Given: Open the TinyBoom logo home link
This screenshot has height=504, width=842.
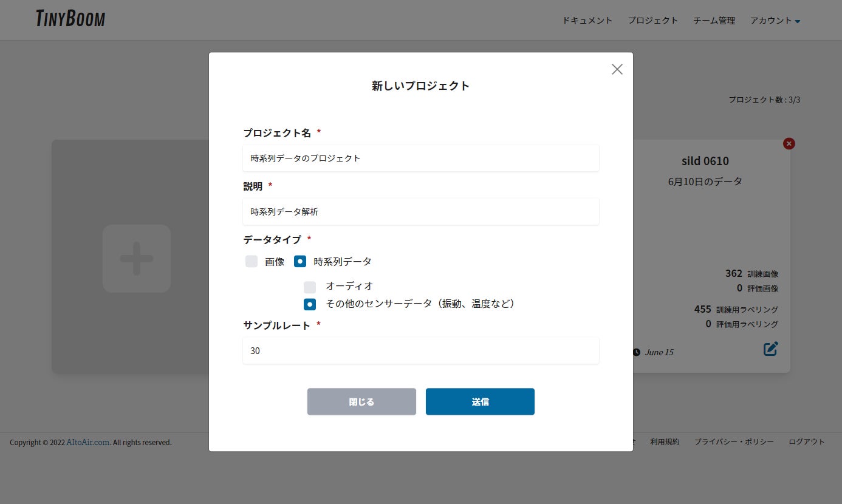Looking at the screenshot, I should (70, 19).
